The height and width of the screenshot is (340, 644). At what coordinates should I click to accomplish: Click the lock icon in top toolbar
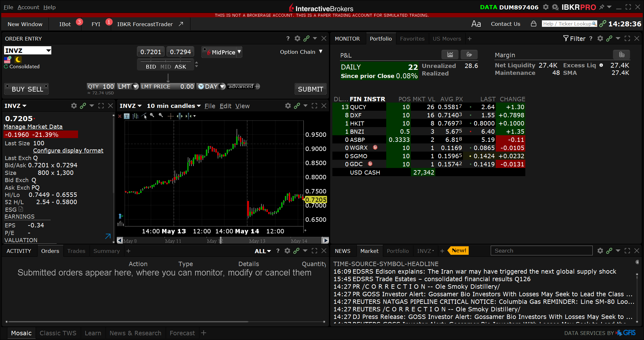[x=534, y=24]
